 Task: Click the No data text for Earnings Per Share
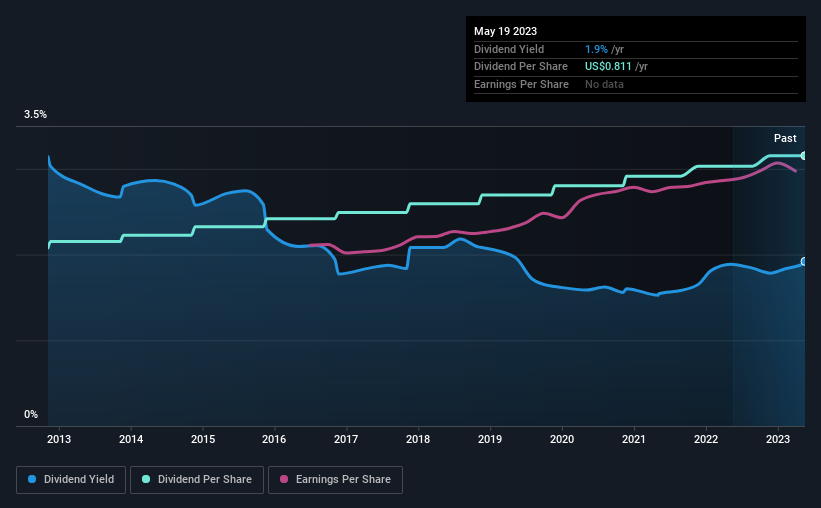click(606, 85)
